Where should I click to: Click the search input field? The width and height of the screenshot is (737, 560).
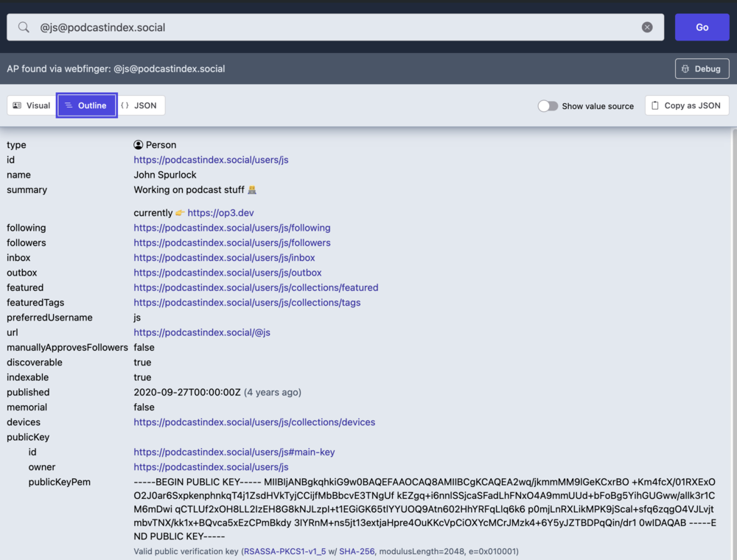(332, 27)
